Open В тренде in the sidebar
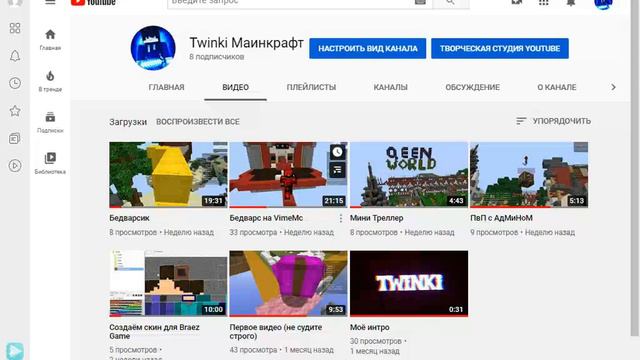Image resolution: width=640 pixels, height=360 pixels. [50, 81]
